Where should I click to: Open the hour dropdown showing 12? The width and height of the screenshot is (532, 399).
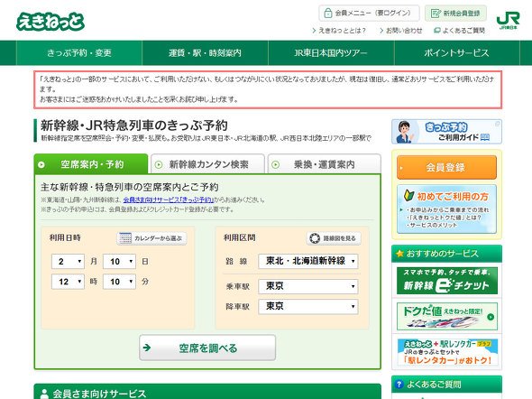[x=68, y=282]
